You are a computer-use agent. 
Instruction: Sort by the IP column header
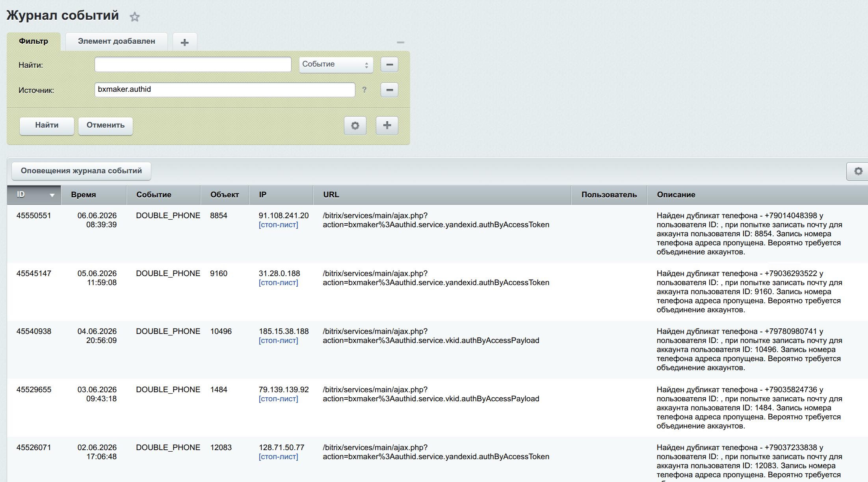pos(281,195)
